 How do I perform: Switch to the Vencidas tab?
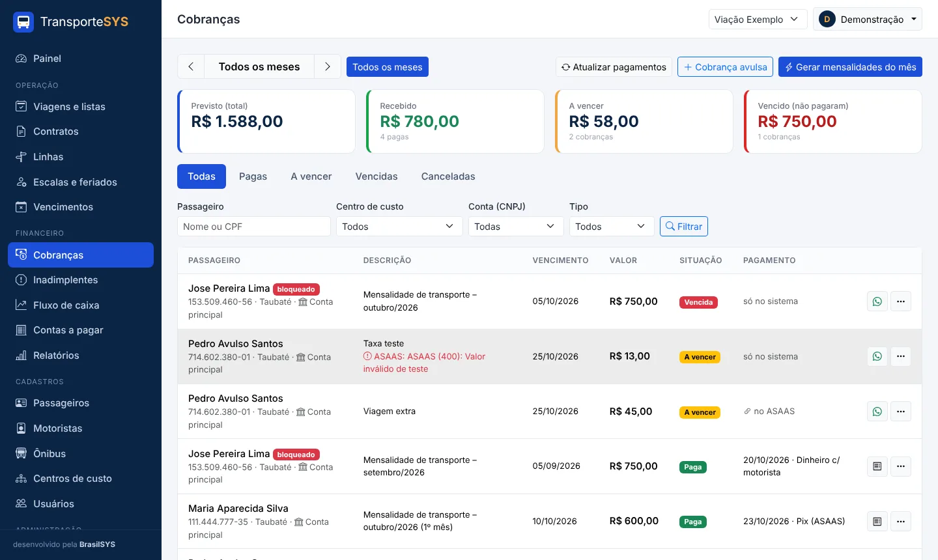(377, 176)
